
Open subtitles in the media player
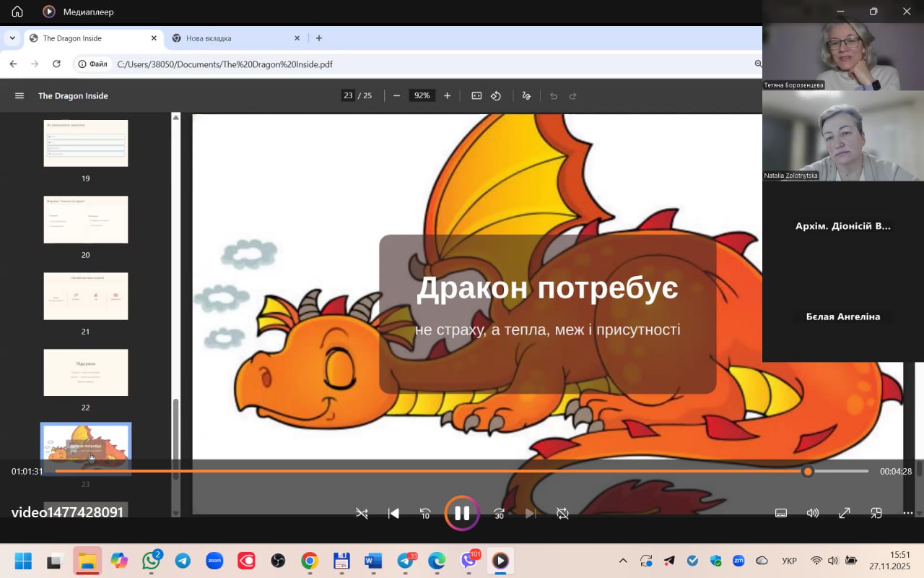tap(780, 513)
